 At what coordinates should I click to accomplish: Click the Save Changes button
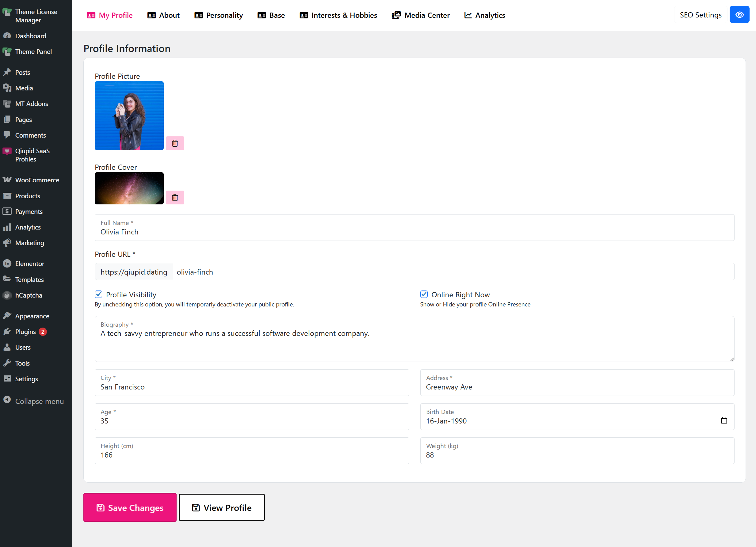coord(130,507)
